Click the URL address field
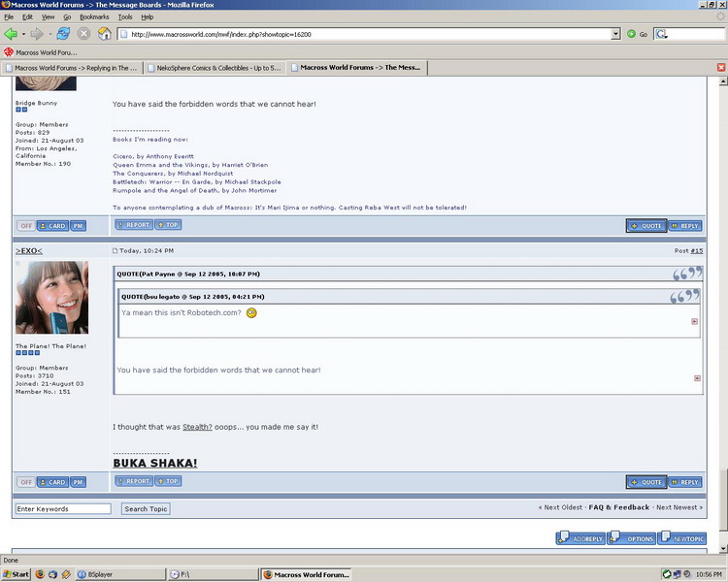 365,34
